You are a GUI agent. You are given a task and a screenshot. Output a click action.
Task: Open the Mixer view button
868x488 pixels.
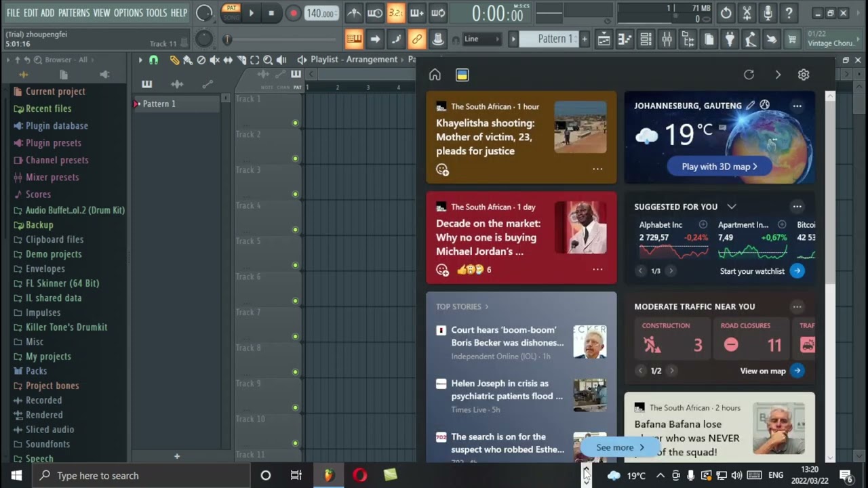(x=667, y=39)
